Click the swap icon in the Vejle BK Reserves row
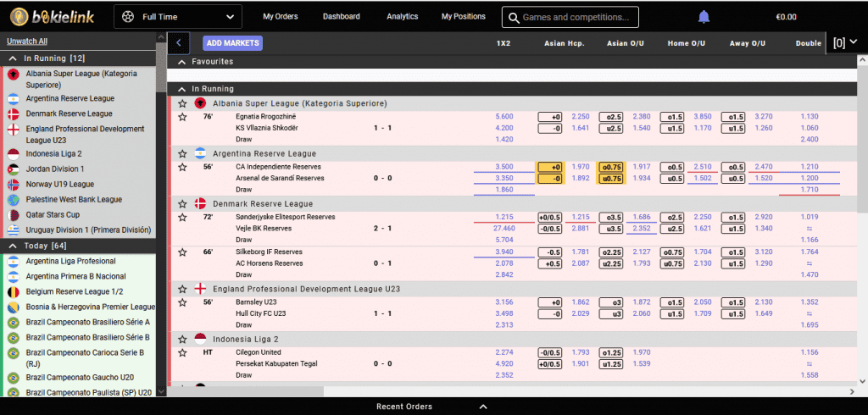 point(809,229)
